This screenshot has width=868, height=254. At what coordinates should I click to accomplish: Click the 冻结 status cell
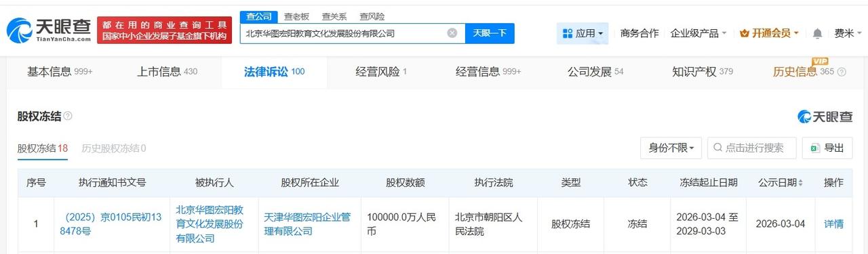[637, 224]
